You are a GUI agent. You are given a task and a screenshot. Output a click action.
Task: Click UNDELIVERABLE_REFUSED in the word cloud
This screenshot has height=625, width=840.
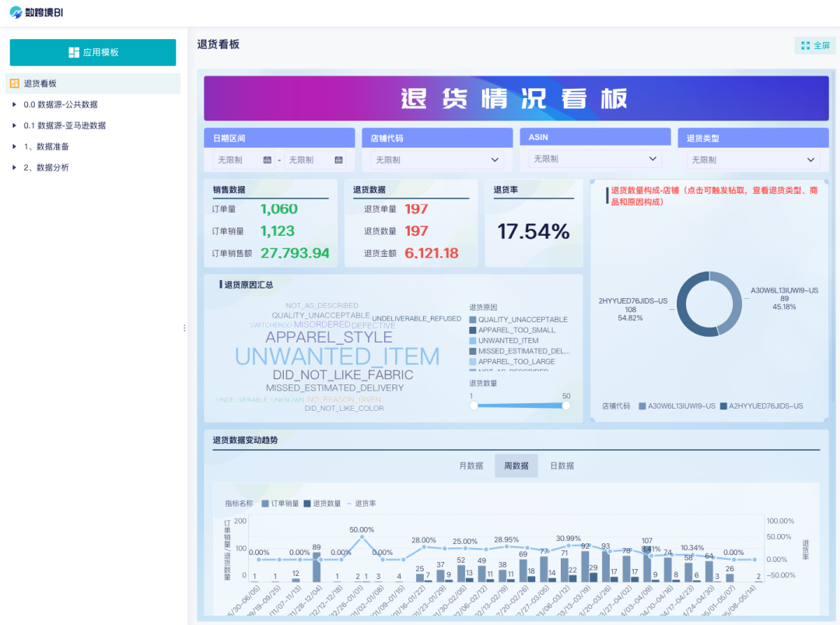tap(416, 318)
